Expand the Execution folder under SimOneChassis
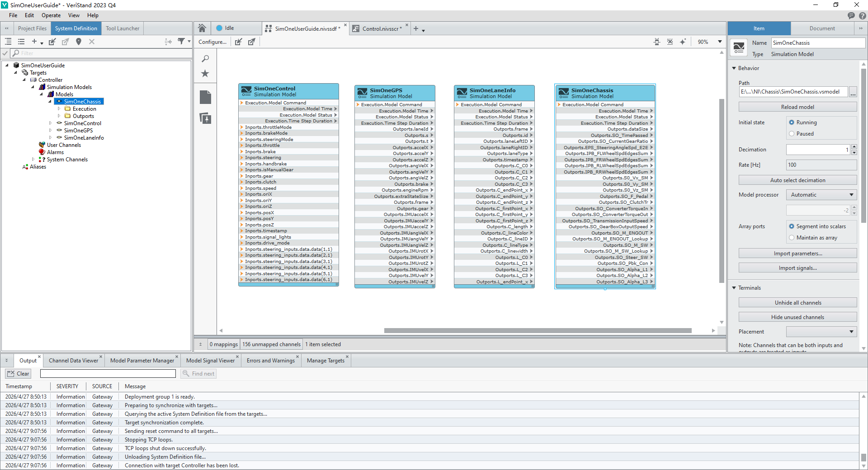 (59, 109)
